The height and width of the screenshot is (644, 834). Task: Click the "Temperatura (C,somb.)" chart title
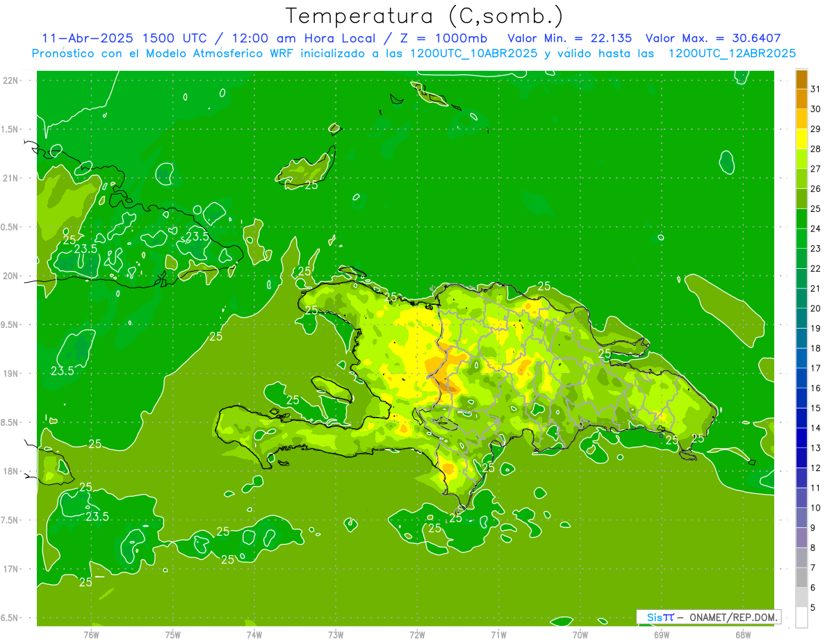(424, 16)
